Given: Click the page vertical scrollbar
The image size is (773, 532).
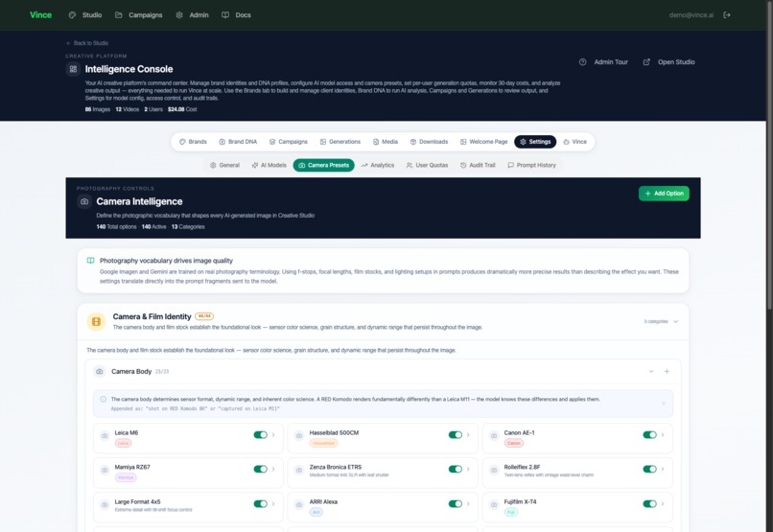Looking at the screenshot, I should point(769,157).
